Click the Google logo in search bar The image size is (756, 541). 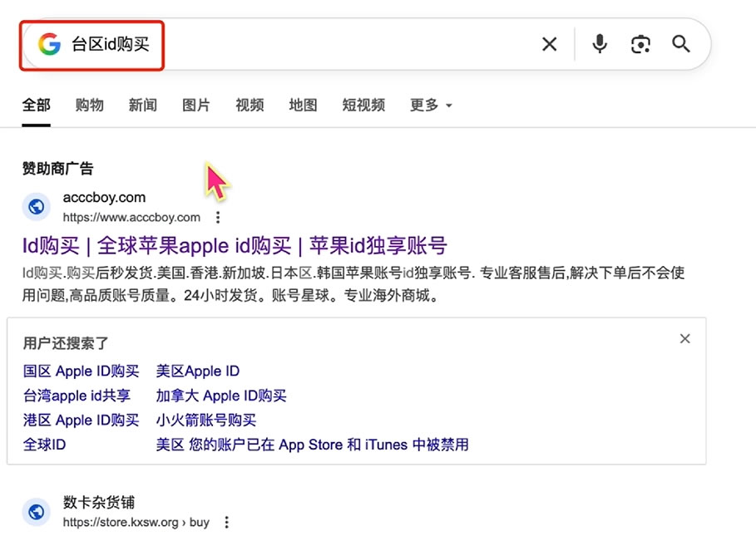coord(49,44)
